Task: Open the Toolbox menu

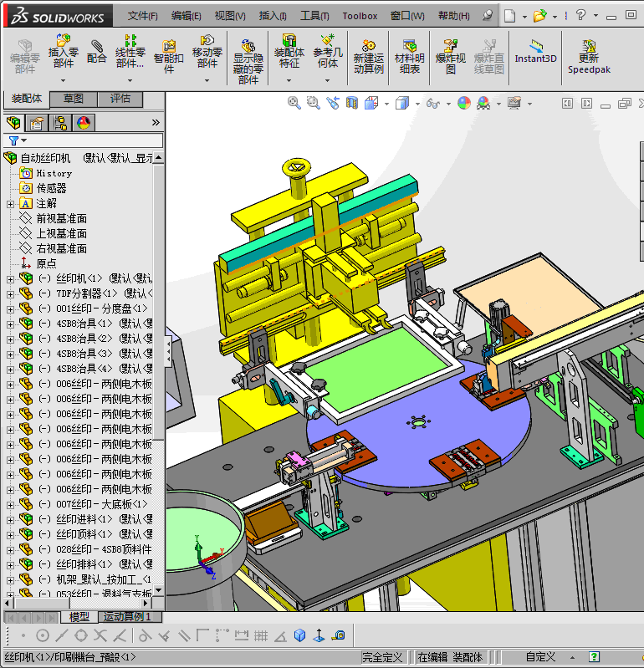Action: pos(360,16)
